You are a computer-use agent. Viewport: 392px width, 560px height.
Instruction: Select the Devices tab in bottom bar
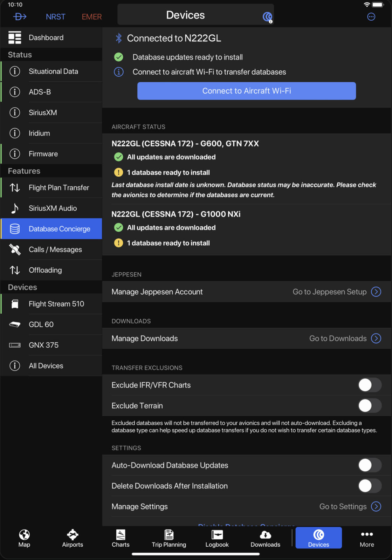coord(319,538)
